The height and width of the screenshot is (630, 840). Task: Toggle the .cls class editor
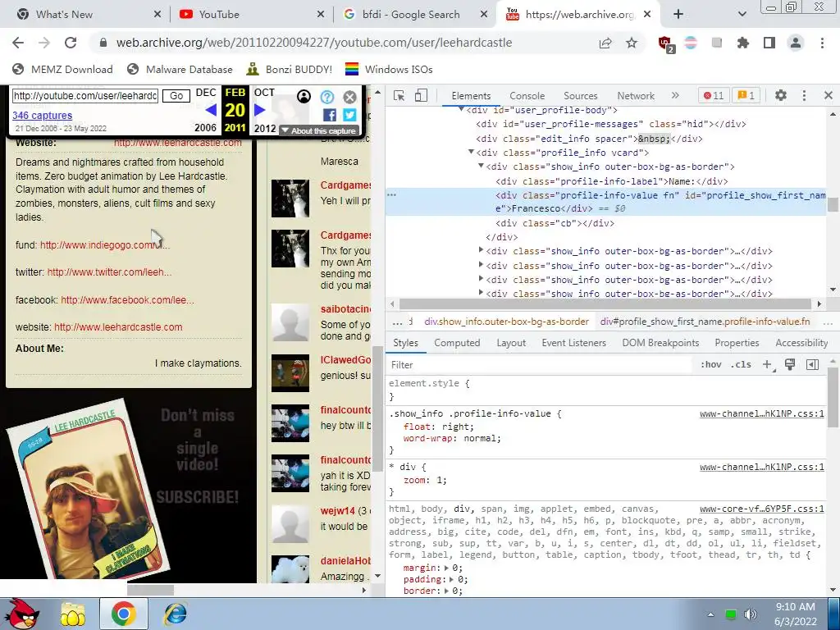[741, 365]
